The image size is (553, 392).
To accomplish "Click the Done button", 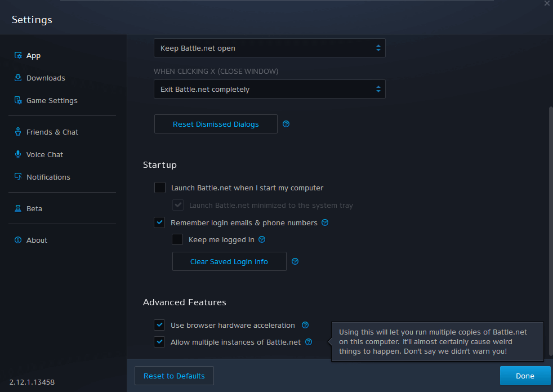I will tap(525, 376).
